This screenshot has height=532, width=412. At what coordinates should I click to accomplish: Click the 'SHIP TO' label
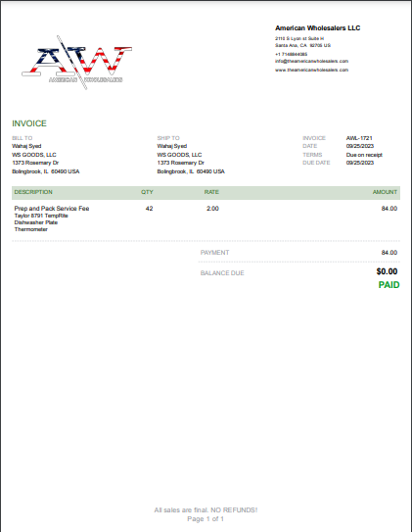coord(168,138)
